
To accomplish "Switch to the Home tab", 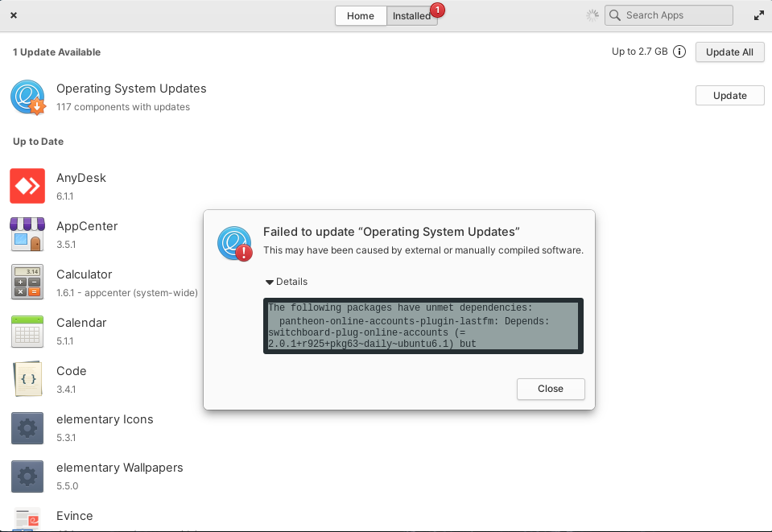I will click(360, 15).
